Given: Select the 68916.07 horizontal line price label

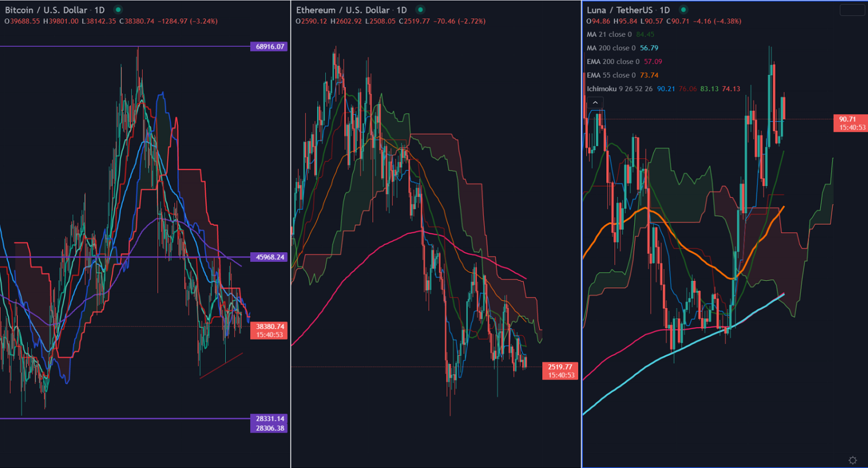Looking at the screenshot, I should [x=270, y=47].
